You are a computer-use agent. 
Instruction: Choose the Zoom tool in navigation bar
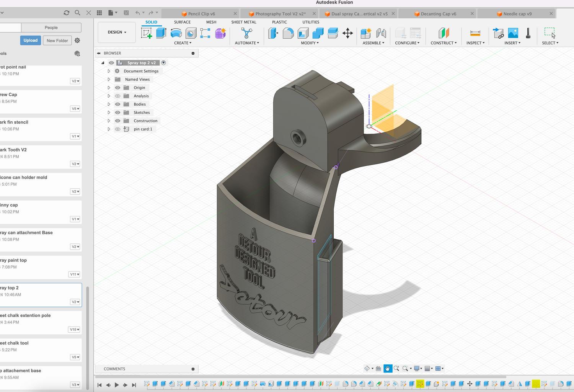pyautogui.click(x=396, y=368)
